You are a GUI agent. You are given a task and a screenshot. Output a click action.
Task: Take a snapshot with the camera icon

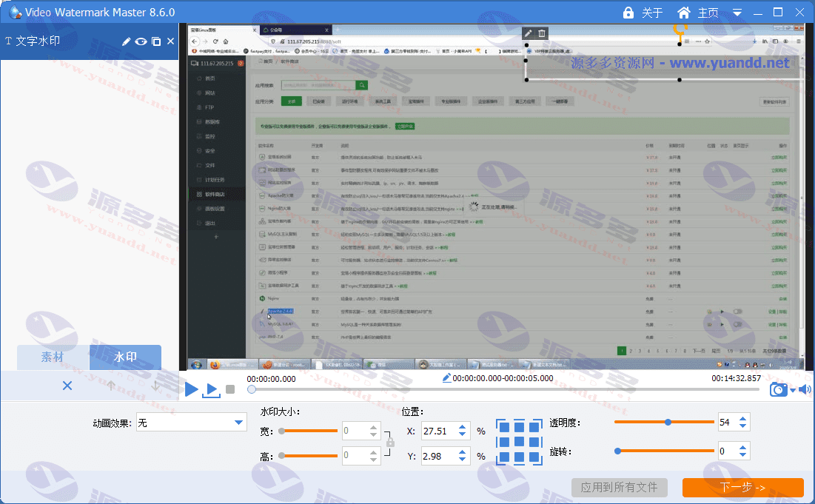coord(778,389)
